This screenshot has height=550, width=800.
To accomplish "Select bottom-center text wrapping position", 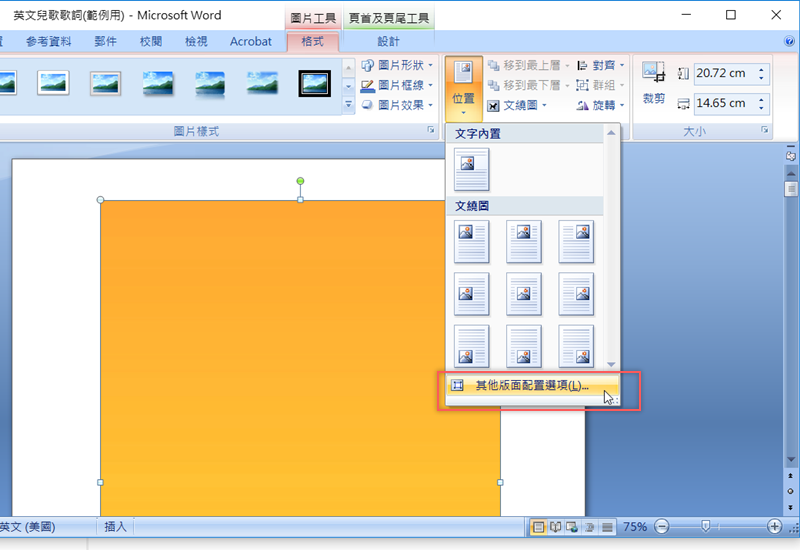I will click(x=523, y=346).
